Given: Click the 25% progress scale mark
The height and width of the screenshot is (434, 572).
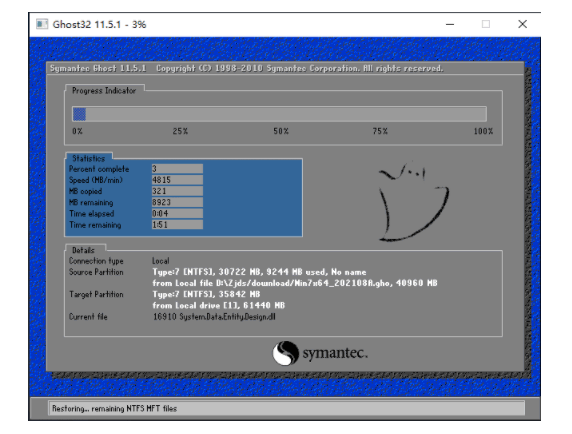Looking at the screenshot, I should [180, 131].
